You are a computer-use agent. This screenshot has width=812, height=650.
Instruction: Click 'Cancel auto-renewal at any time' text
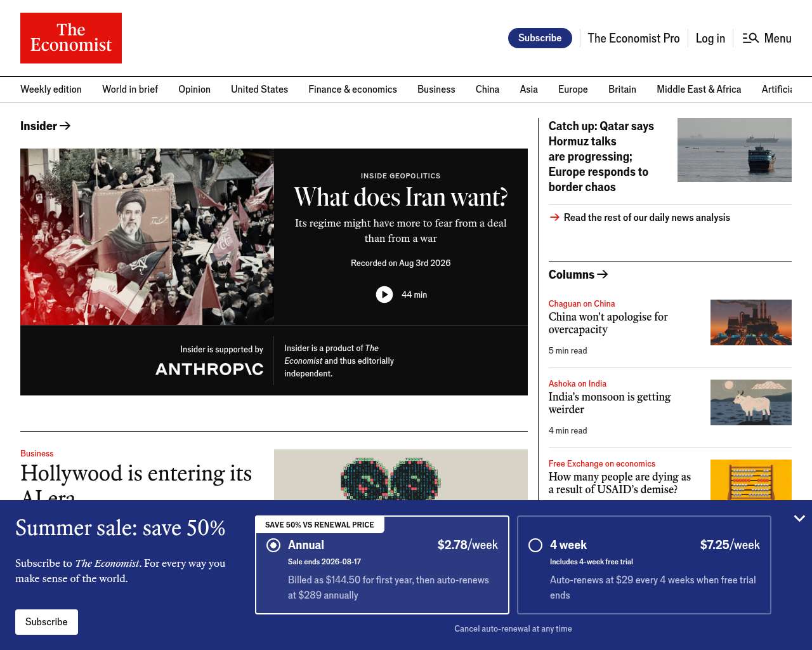pyautogui.click(x=513, y=628)
